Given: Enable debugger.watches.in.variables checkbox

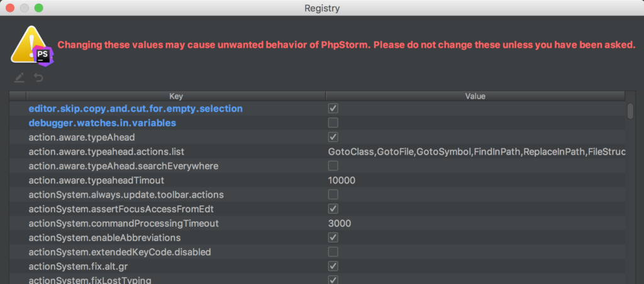Looking at the screenshot, I should point(333,123).
